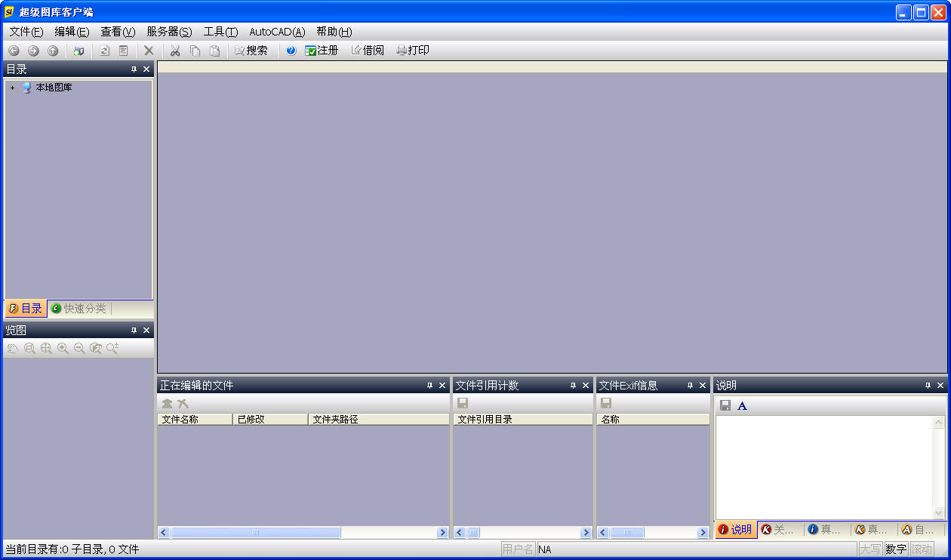Viewport: 951px width, 560px height.
Task: Switch to the 目录 tab
Action: [x=26, y=309]
